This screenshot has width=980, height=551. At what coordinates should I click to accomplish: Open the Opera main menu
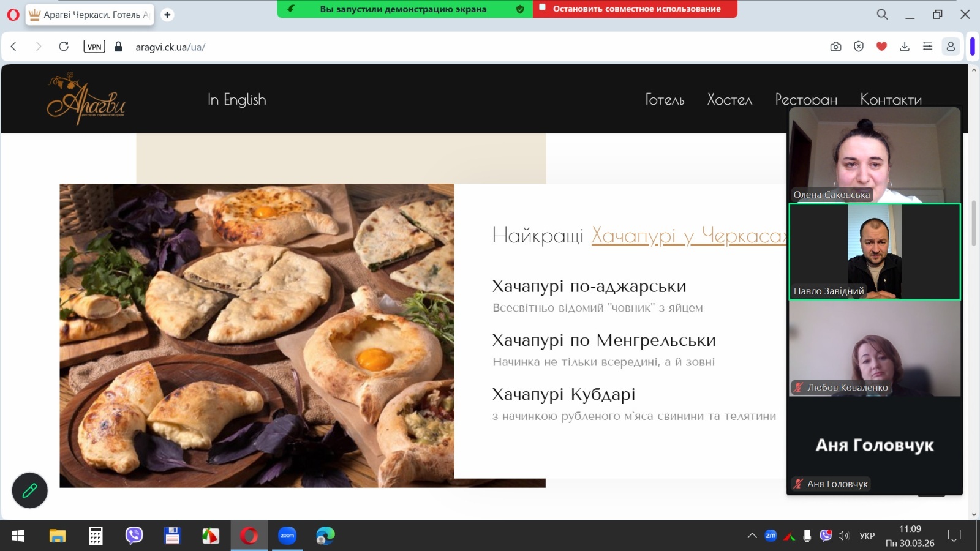tap(13, 14)
